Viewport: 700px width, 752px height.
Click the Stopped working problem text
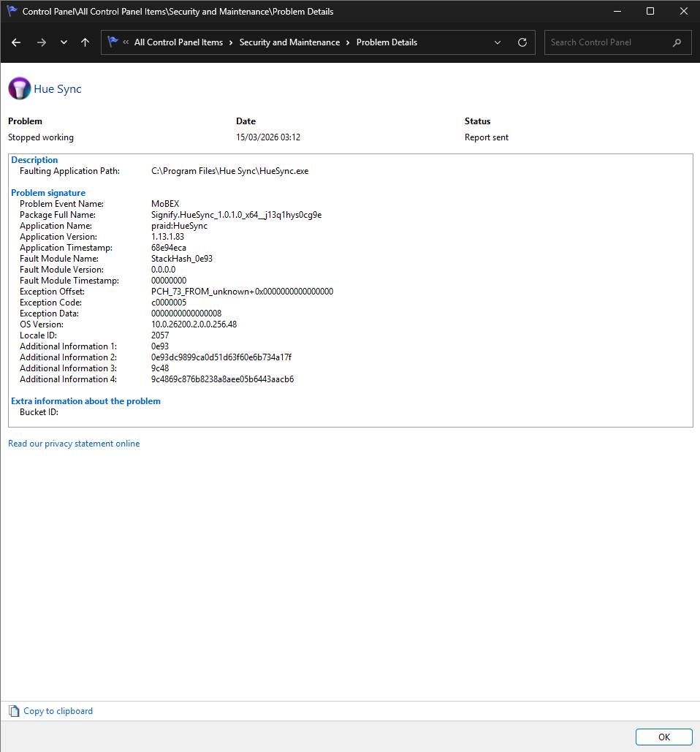pyautogui.click(x=41, y=137)
